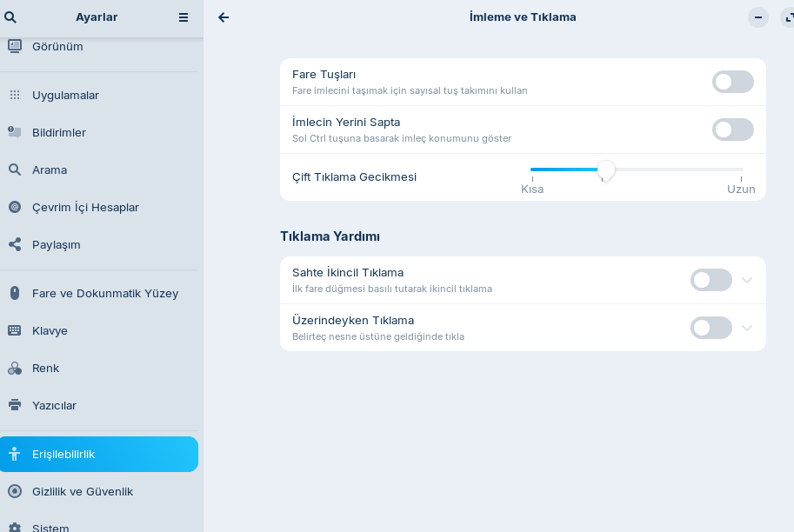Click the search icon in Ayarlar header
794x532 pixels.
(x=10, y=17)
